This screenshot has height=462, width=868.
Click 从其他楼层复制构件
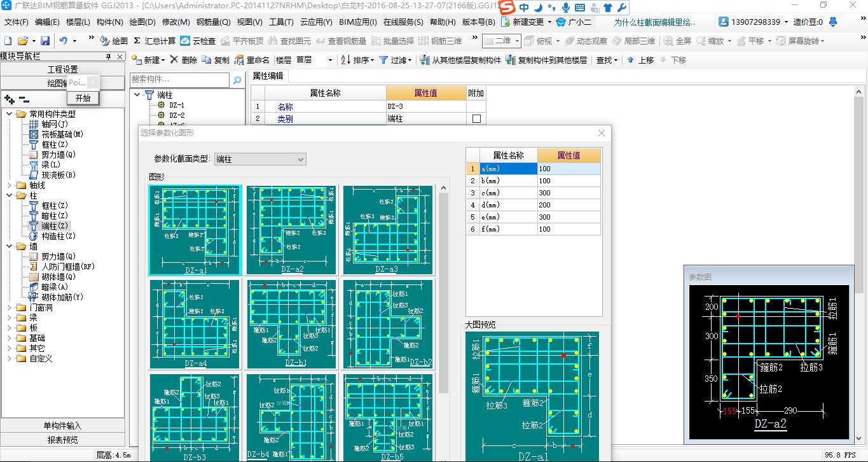(x=461, y=60)
